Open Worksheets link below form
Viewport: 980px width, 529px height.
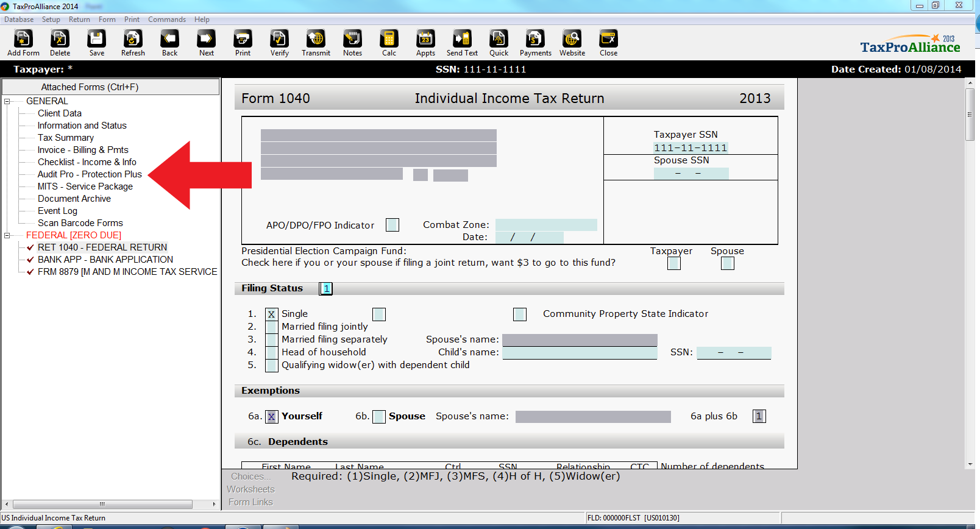tap(250, 489)
